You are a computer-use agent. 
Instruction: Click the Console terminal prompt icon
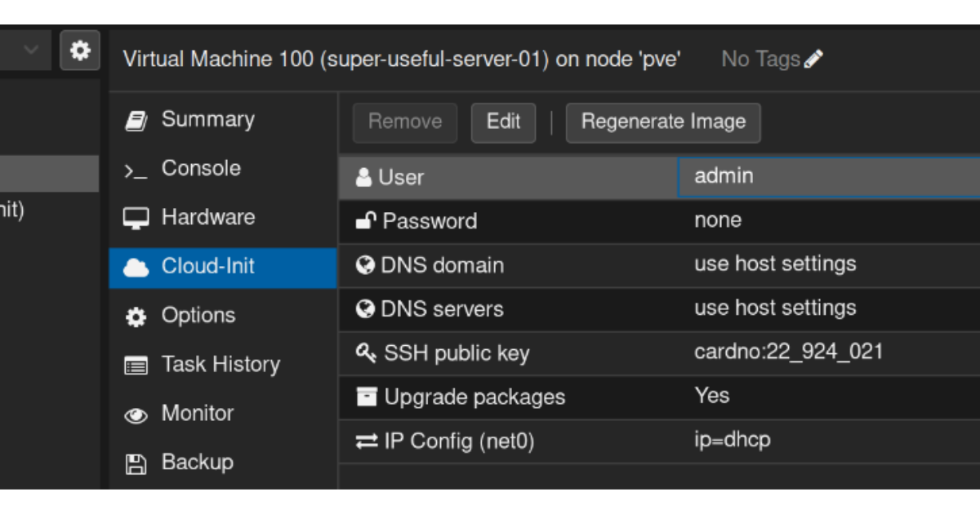pyautogui.click(x=136, y=170)
